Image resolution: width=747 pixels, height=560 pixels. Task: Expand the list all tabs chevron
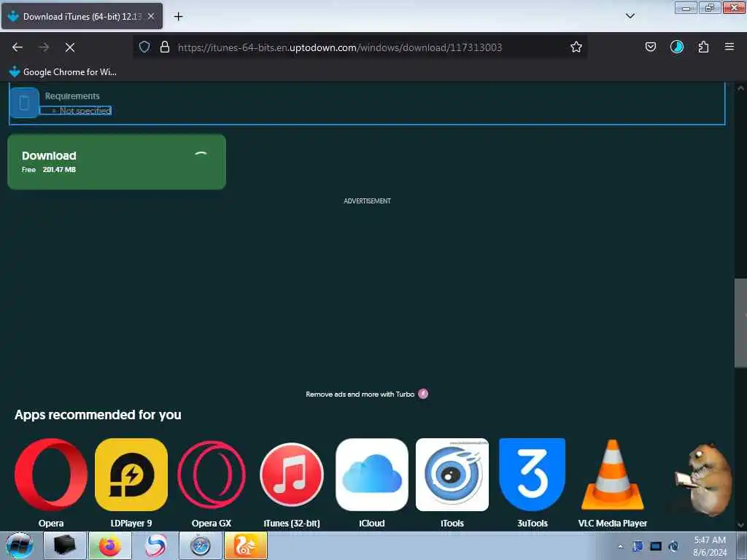click(630, 16)
